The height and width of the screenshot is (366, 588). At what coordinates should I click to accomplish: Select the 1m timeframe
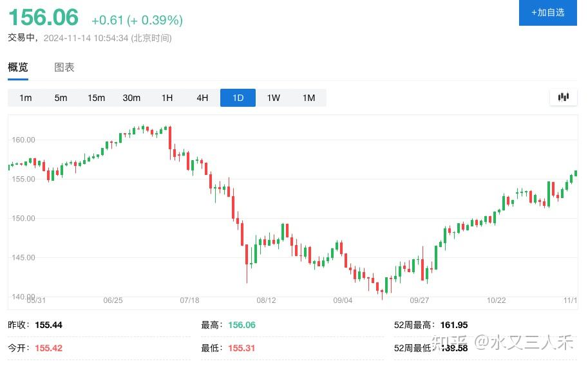[x=26, y=98]
